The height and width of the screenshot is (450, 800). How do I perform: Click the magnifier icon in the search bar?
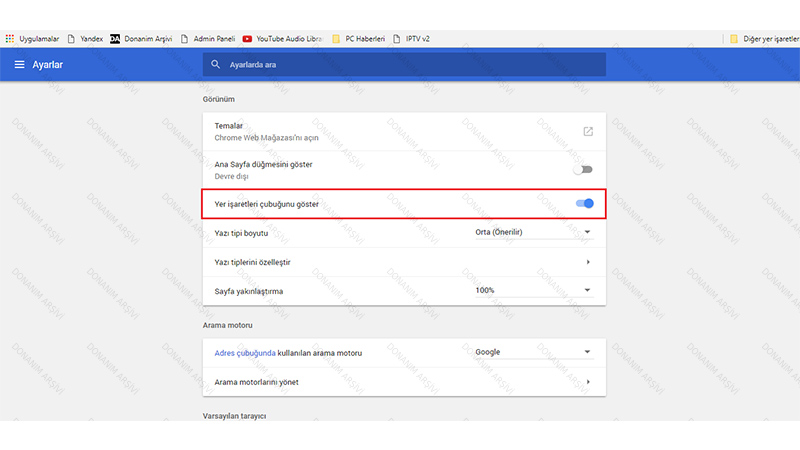coord(215,65)
